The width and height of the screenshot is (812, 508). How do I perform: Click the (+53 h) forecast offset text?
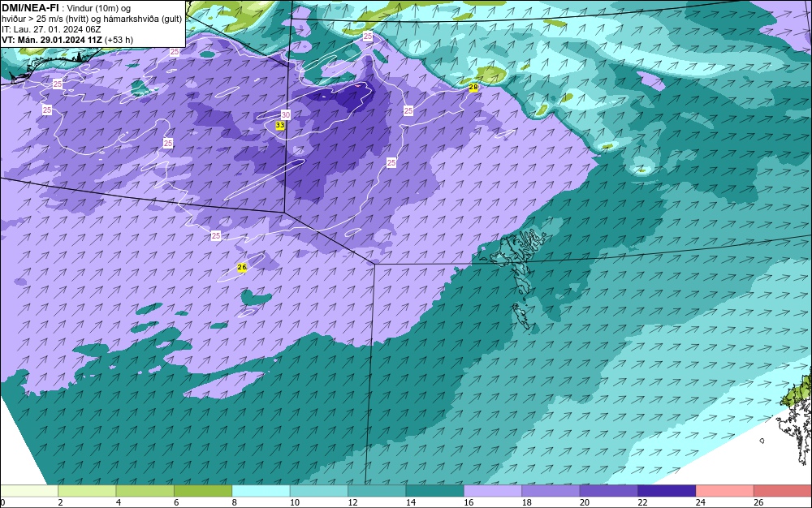[x=119, y=40]
